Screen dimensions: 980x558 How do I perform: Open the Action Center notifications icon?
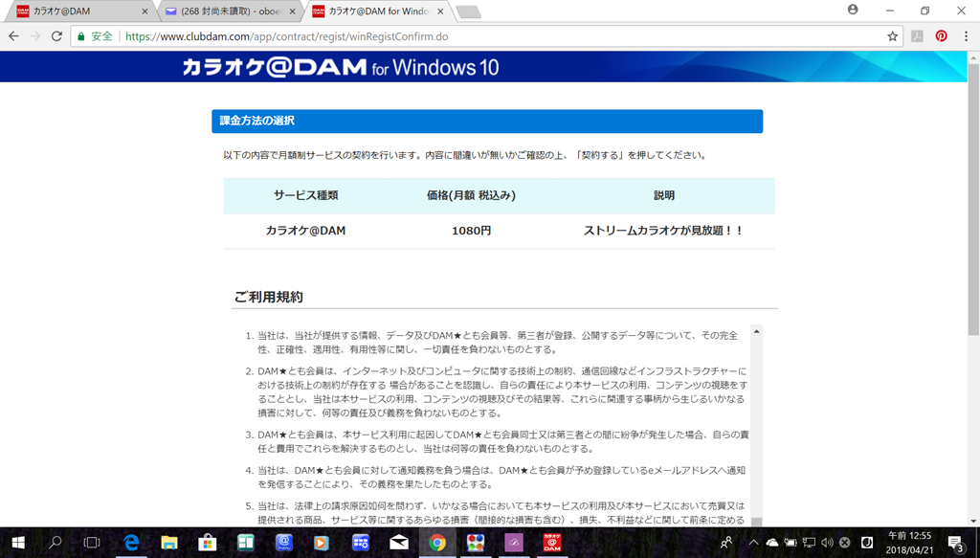point(956,543)
